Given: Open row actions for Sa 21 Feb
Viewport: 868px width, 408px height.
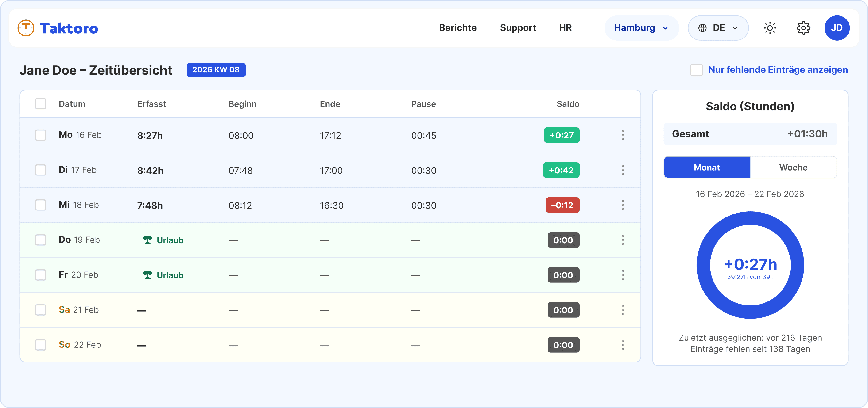Looking at the screenshot, I should click(623, 310).
